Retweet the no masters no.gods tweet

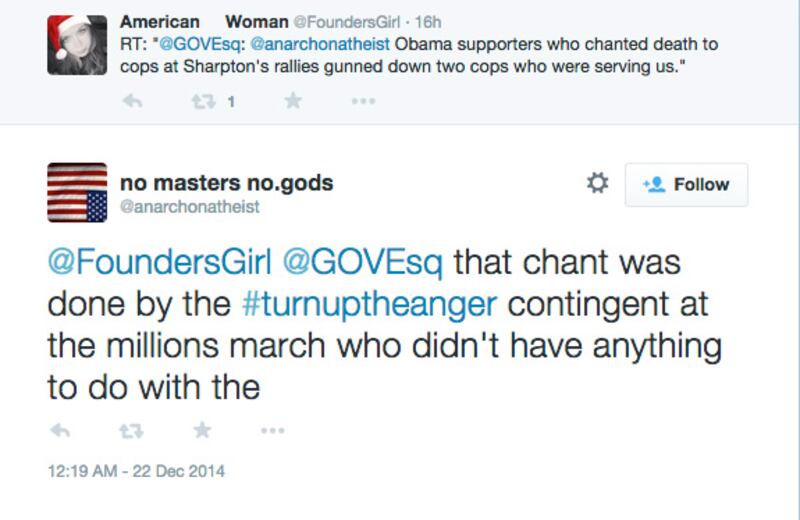click(129, 430)
